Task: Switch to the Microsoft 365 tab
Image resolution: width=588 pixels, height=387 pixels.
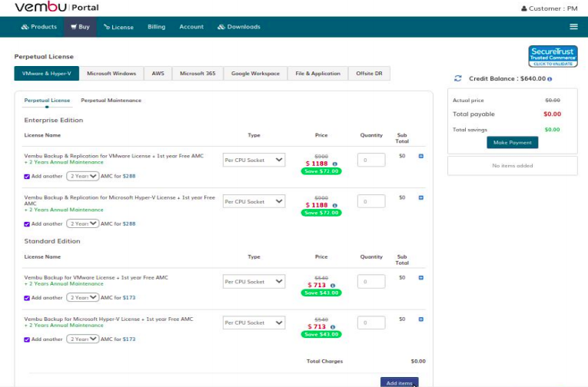Action: point(198,74)
